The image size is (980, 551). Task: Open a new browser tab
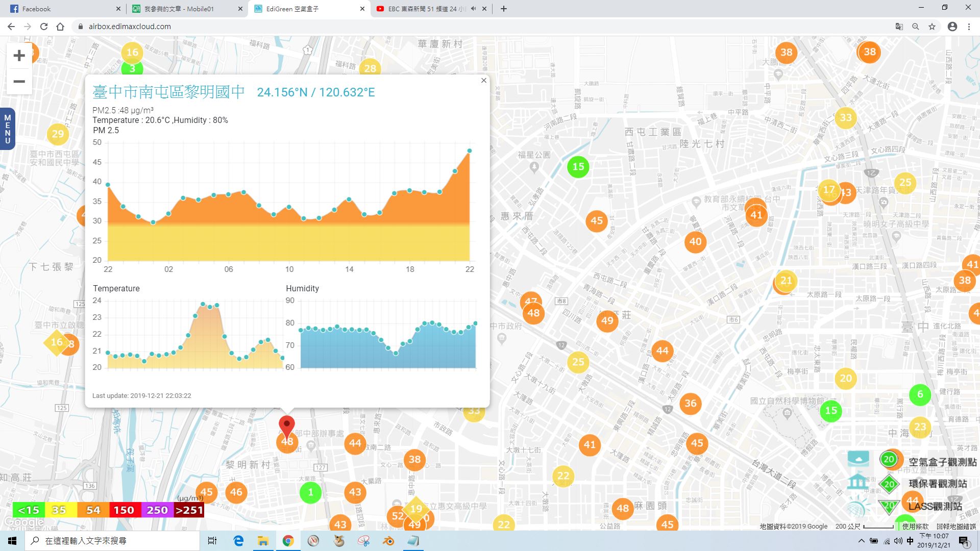pyautogui.click(x=504, y=9)
